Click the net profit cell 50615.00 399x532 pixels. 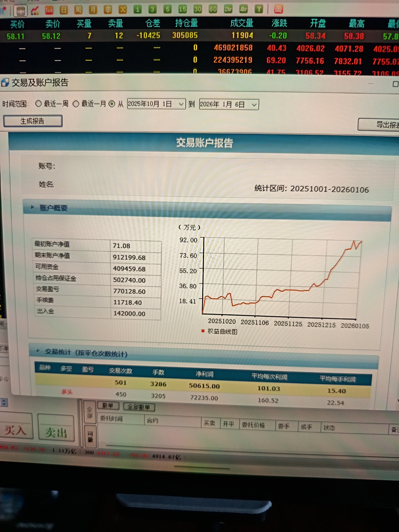coord(204,386)
